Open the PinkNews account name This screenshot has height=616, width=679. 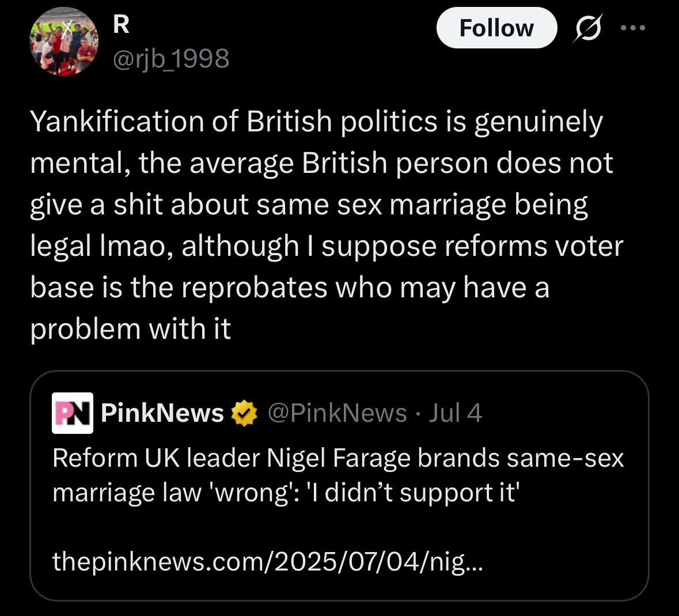162,413
